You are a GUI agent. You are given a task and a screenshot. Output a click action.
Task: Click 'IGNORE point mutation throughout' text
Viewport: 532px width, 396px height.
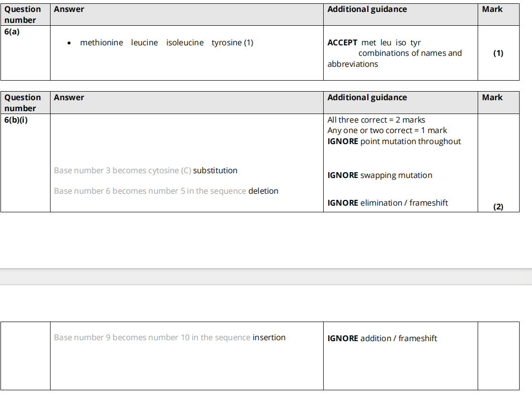pos(394,142)
